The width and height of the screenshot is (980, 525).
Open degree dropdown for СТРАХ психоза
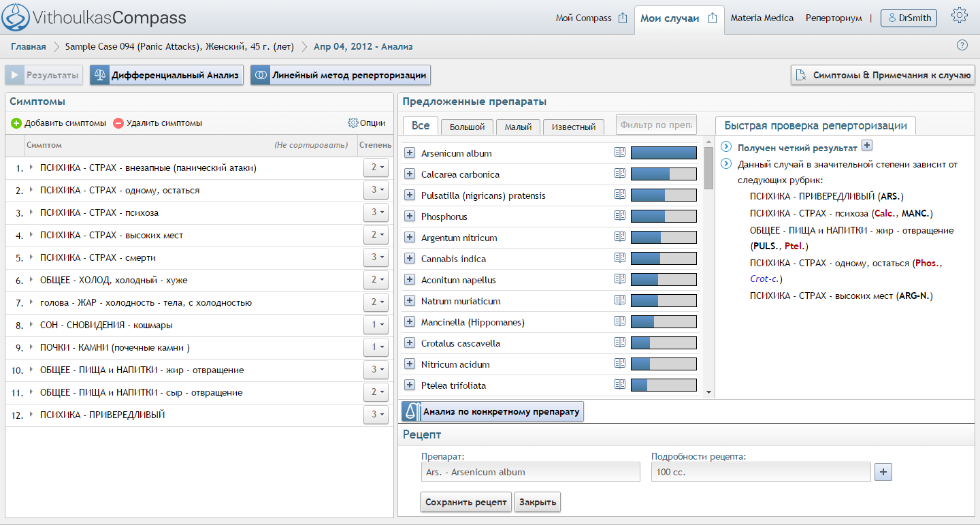376,212
